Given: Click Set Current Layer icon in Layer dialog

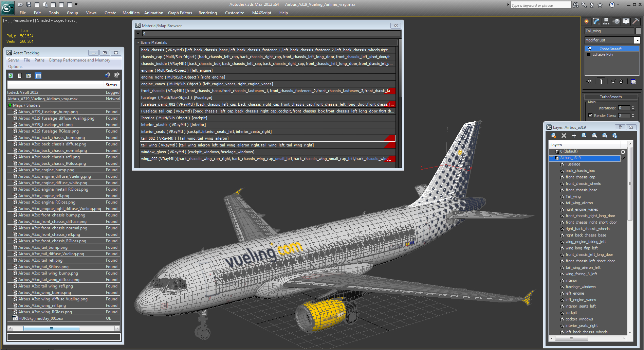Looking at the screenshot, I should 594,136.
